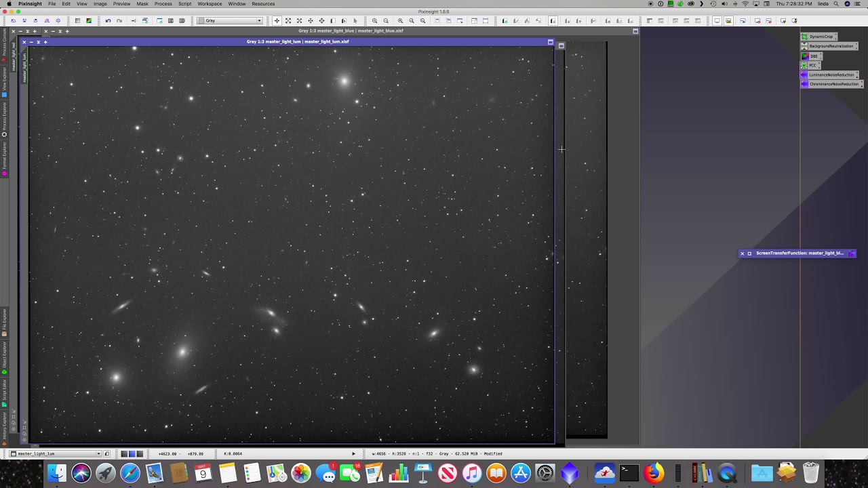Close the ScreenTransferFunction window
Screen dimensions: 868x488
pyautogui.click(x=742, y=253)
